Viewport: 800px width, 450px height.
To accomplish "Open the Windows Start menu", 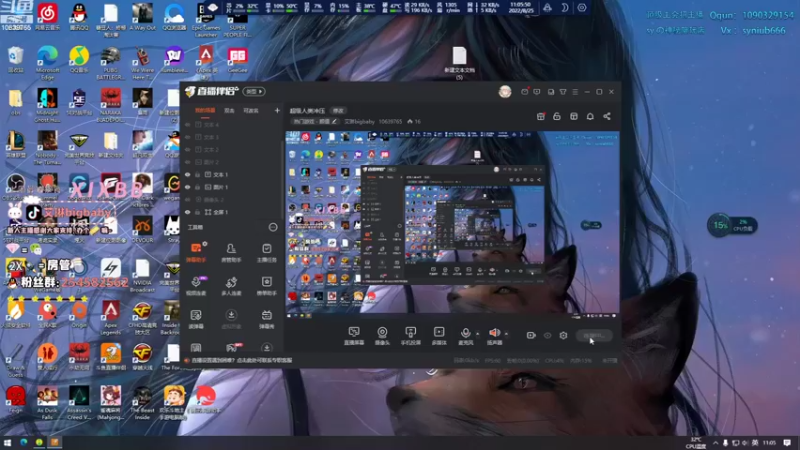I will tap(7, 442).
